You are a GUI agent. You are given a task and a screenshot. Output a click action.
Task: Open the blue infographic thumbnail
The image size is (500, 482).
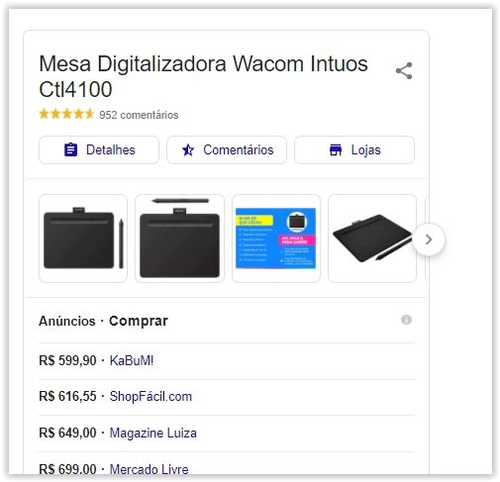pyautogui.click(x=276, y=238)
